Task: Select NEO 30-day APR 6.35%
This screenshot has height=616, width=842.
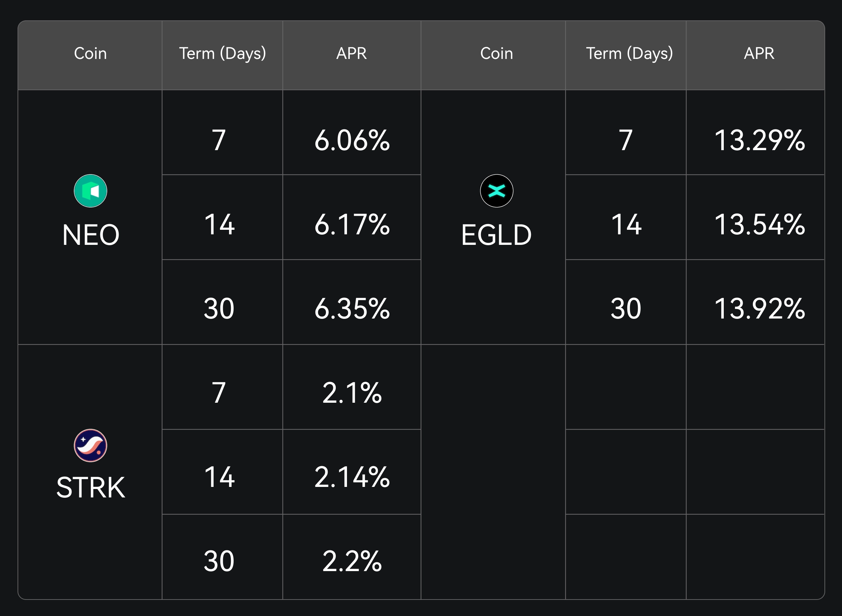Action: point(352,309)
